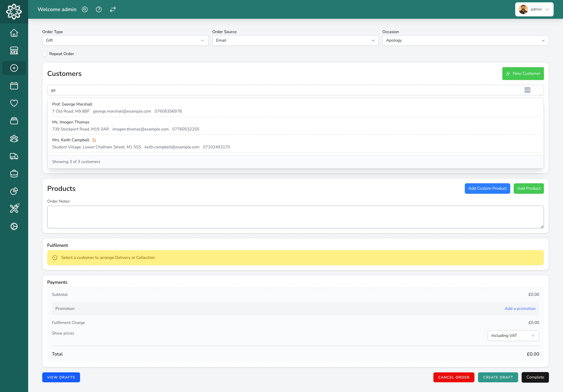Click Add a promotion in Payments
The width and height of the screenshot is (563, 392).
pos(520,308)
